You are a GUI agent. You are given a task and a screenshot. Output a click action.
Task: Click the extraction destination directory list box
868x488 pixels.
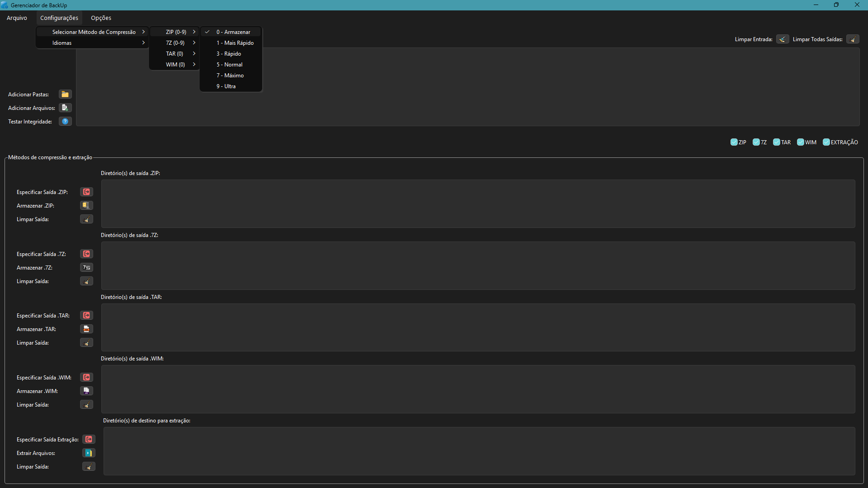click(x=479, y=451)
